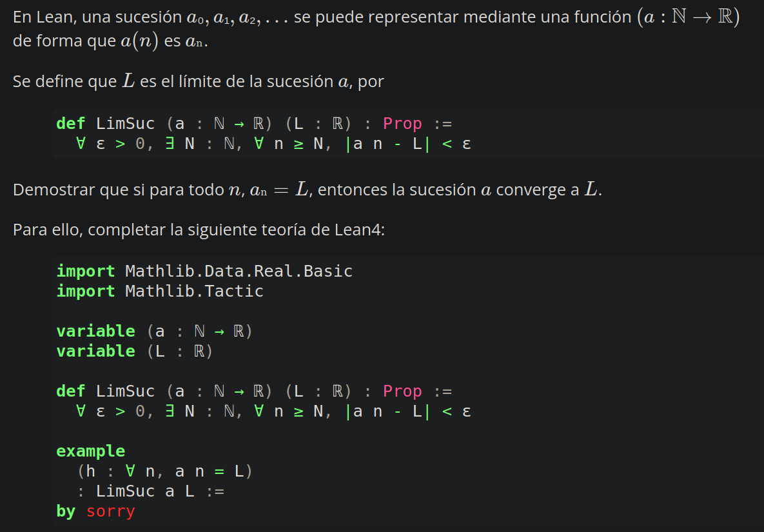Click the import Mathlib.Data.Real.Basic line

pos(204,271)
